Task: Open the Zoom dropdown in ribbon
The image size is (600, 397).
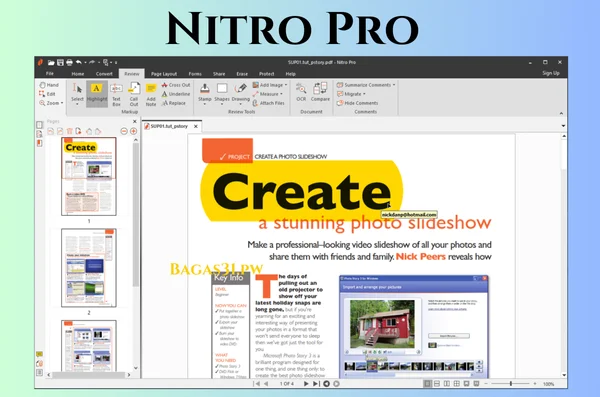Action: pos(62,103)
